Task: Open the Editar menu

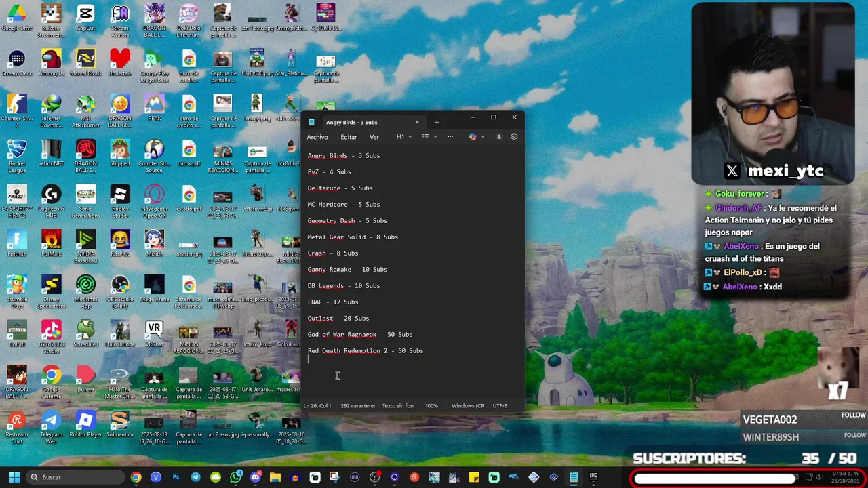Action: tap(349, 137)
